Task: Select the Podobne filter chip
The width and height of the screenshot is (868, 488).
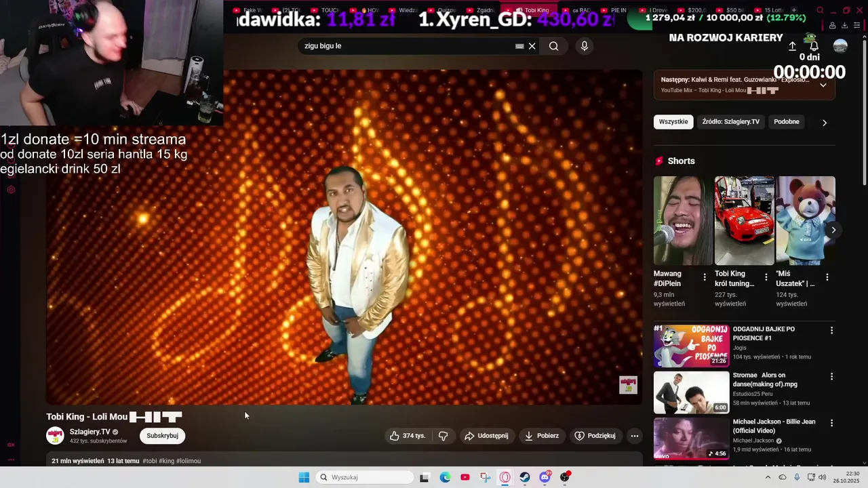Action: (x=787, y=122)
